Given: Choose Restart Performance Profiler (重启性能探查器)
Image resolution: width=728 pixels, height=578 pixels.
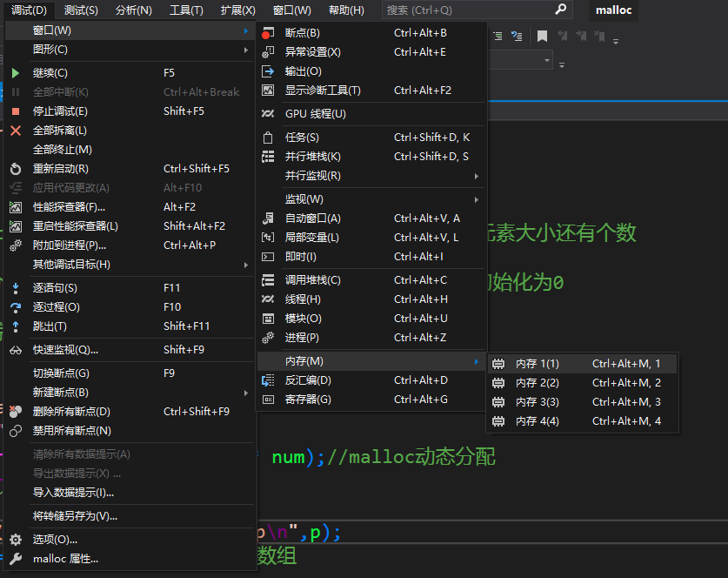Looking at the screenshot, I should [130, 226].
